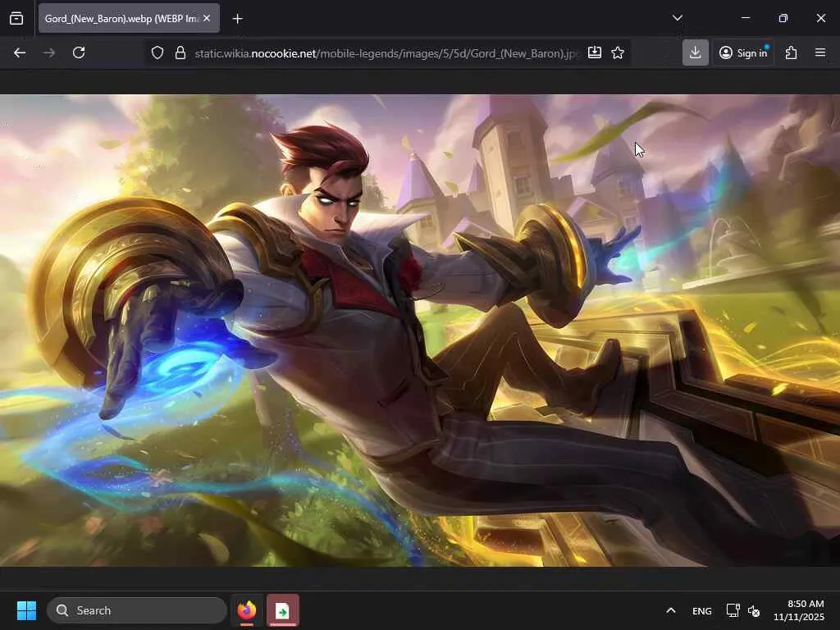Open tracking protection shield icon
Viewport: 840px width, 630px height.
pos(157,52)
